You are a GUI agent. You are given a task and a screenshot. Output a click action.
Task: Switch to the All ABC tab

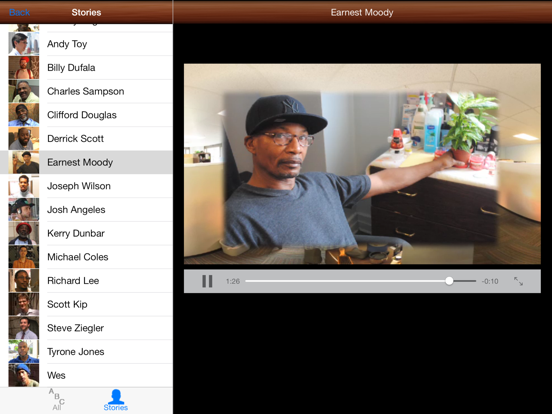click(57, 400)
